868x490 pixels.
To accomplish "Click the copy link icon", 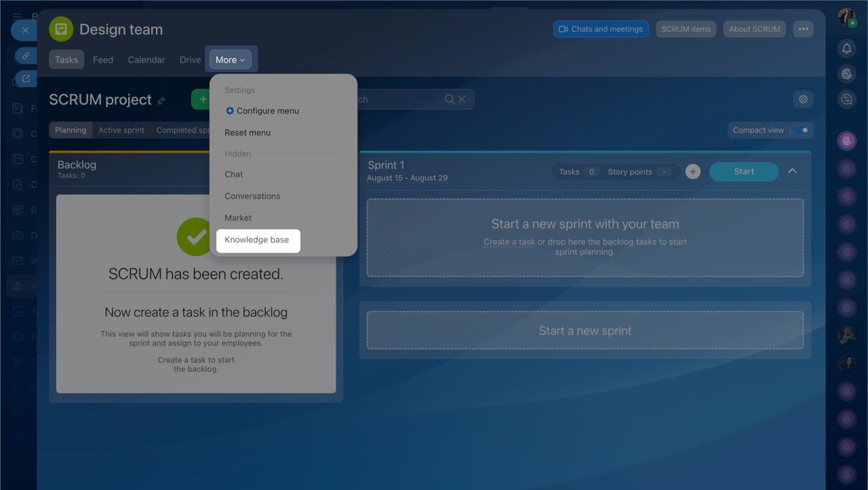I will tap(26, 55).
